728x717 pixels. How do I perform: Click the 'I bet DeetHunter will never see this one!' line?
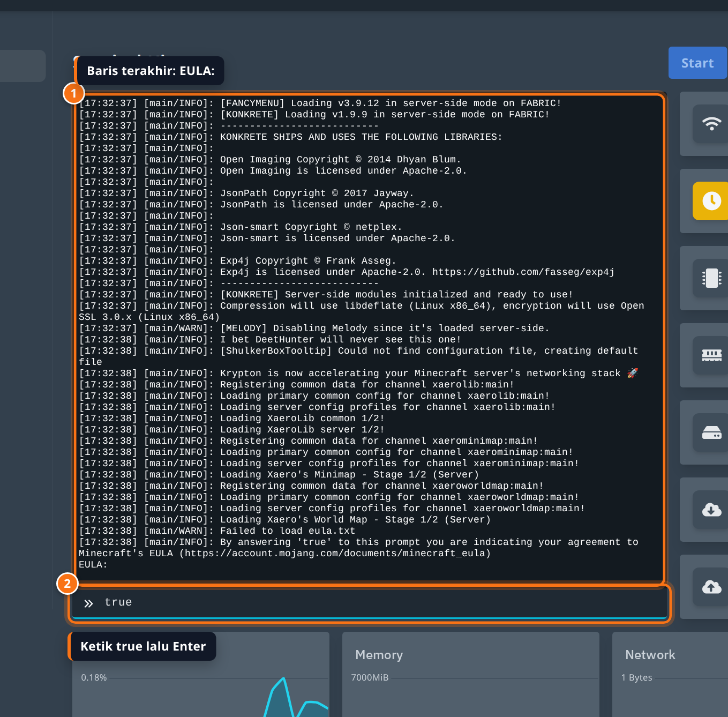[x=270, y=340]
